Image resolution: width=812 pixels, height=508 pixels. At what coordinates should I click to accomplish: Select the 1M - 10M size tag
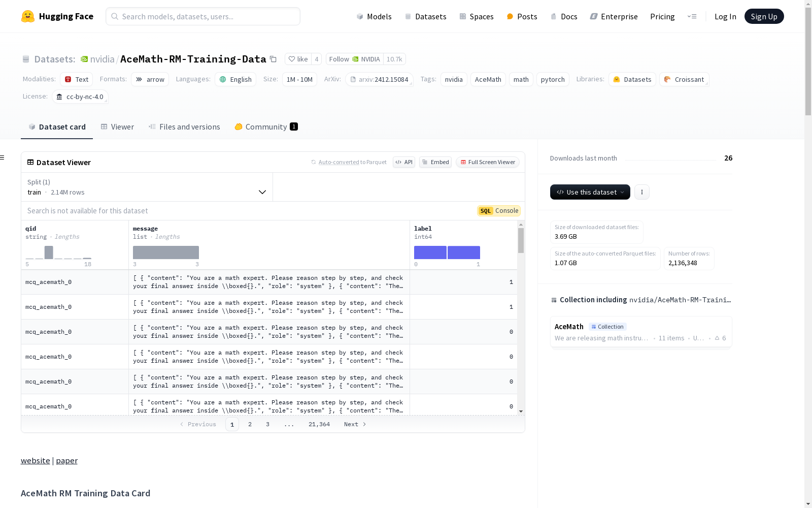point(299,79)
